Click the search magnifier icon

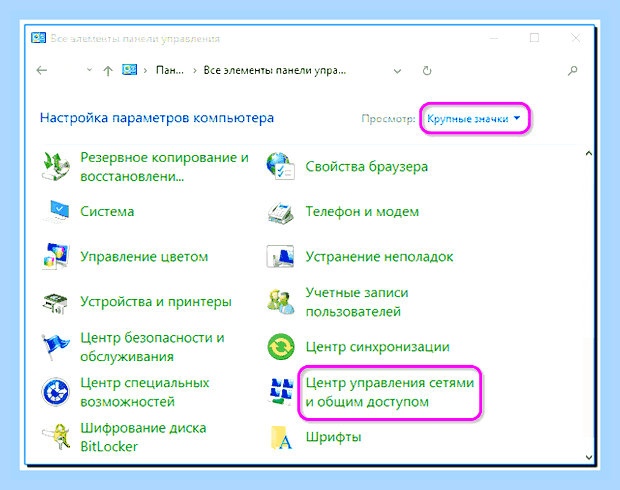[x=573, y=71]
